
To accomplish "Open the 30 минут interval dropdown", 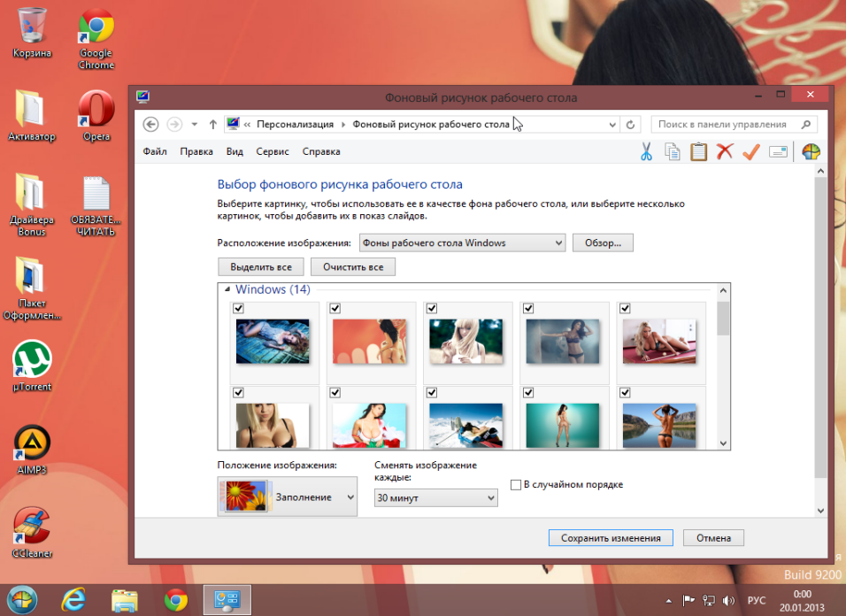I will pos(436,498).
